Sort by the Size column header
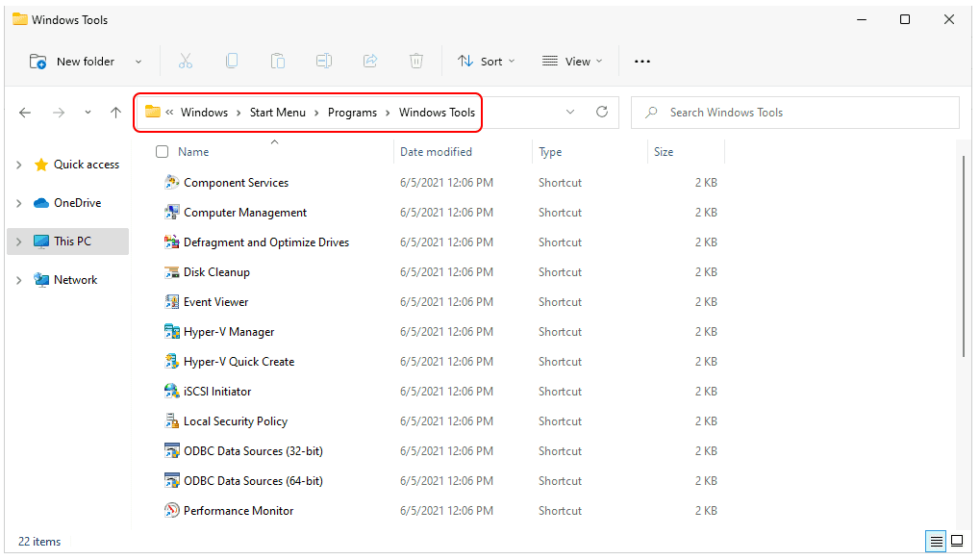Image resolution: width=980 pixels, height=560 pixels. coord(664,152)
